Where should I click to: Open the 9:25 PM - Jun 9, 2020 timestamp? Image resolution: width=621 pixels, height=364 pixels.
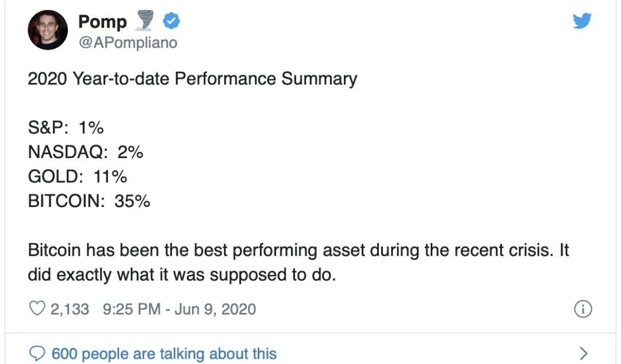click(x=179, y=309)
